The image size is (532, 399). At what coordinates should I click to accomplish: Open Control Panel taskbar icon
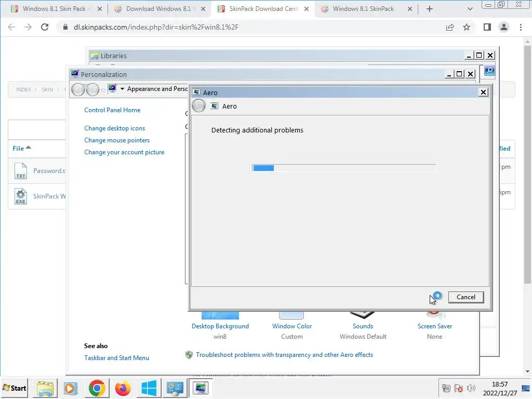pos(175,388)
